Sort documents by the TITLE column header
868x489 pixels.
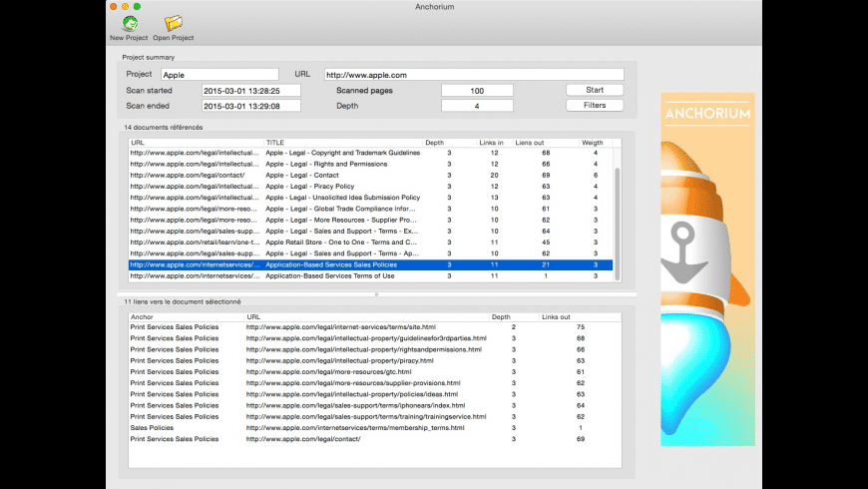[x=342, y=143]
